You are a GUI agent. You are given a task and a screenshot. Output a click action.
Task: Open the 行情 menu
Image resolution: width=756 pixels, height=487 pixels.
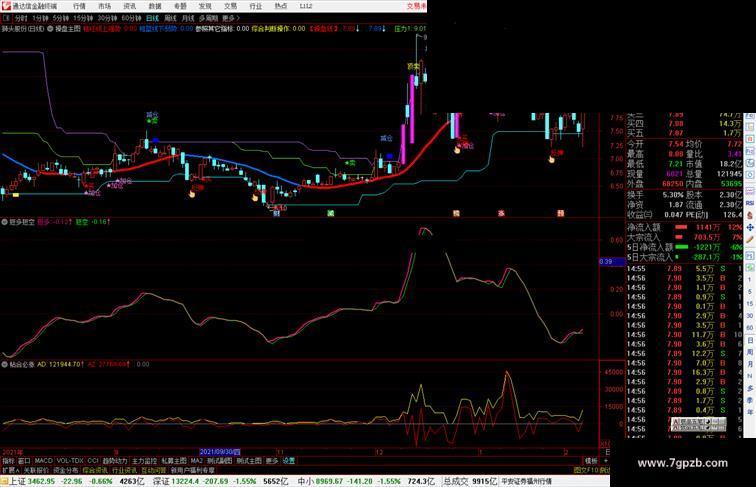(79, 6)
